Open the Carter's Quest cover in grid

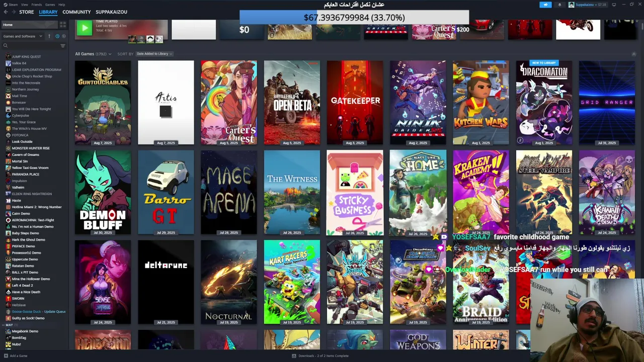coord(229,103)
